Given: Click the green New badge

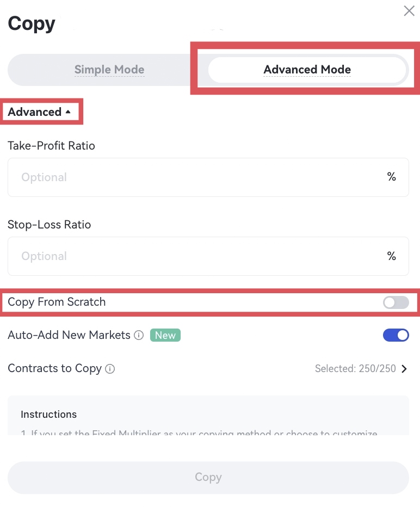Looking at the screenshot, I should point(165,335).
